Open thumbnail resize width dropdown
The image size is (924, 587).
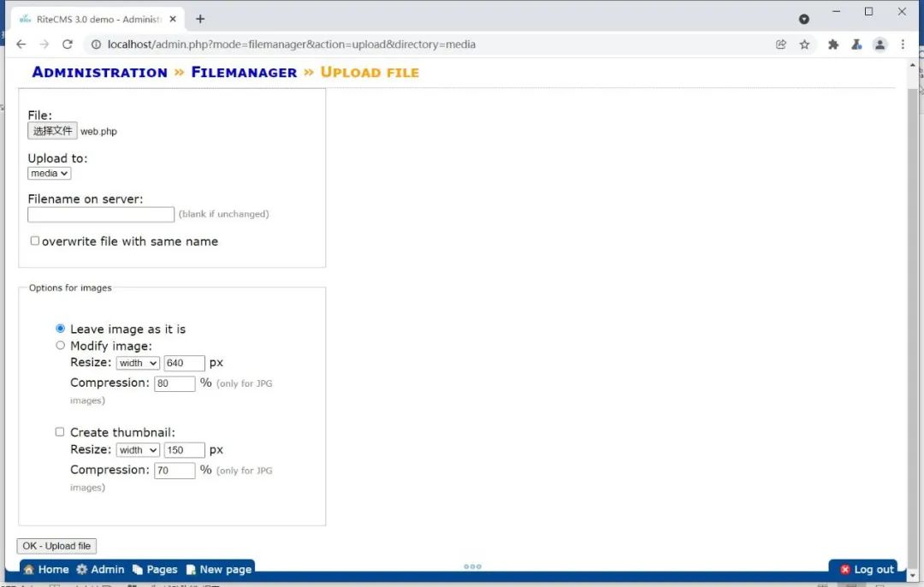(137, 450)
